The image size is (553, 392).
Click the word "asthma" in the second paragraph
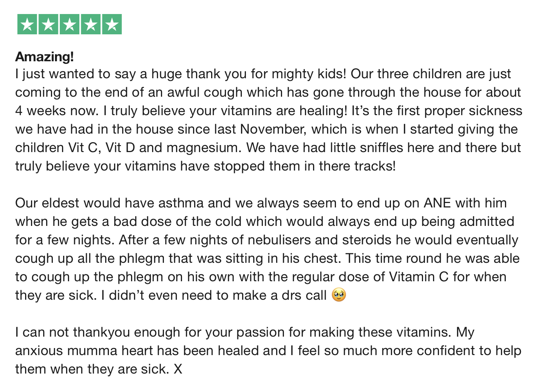coord(181,203)
